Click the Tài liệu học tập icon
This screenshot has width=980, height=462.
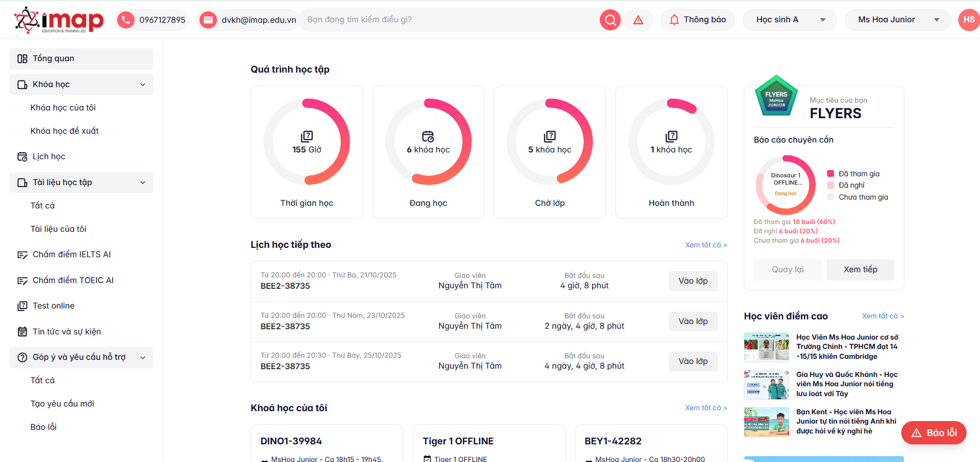click(x=22, y=183)
